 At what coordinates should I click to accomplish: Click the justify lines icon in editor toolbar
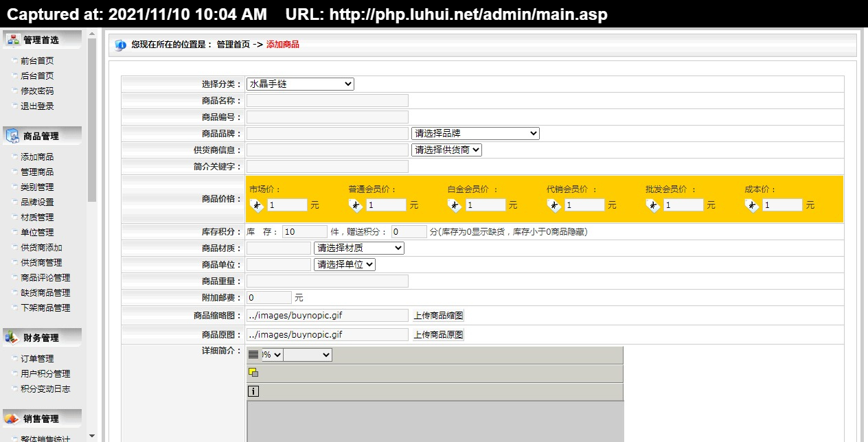point(253,355)
